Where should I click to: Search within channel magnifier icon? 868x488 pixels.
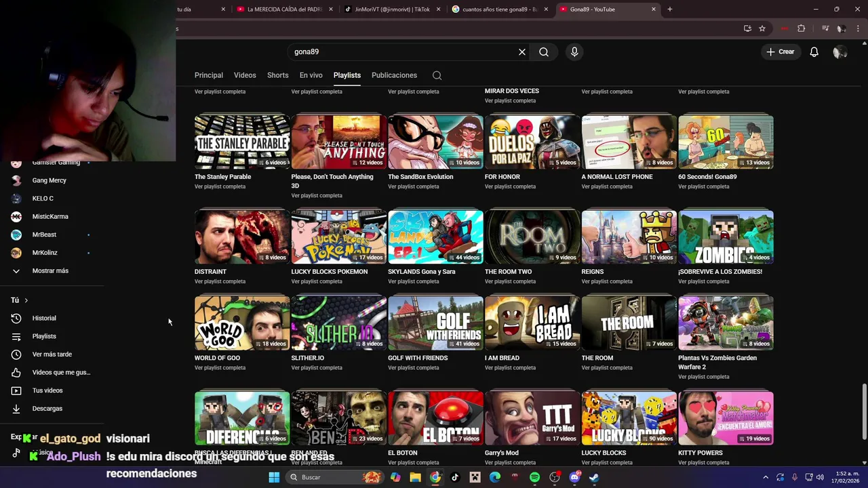point(437,75)
